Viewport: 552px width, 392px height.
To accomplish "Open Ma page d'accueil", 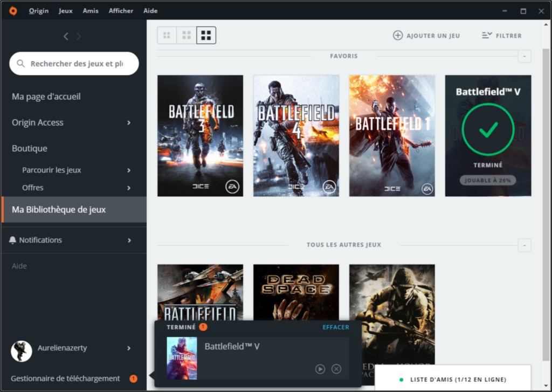I will tap(46, 97).
